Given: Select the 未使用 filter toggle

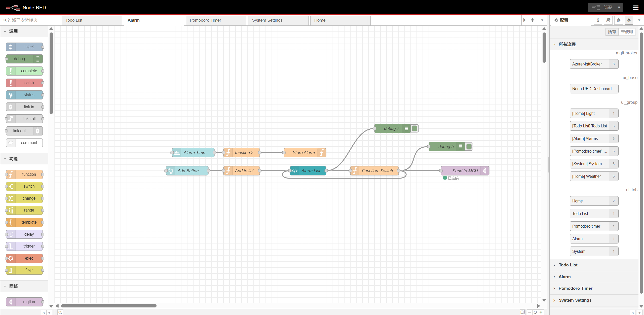Looking at the screenshot, I should [x=627, y=32].
